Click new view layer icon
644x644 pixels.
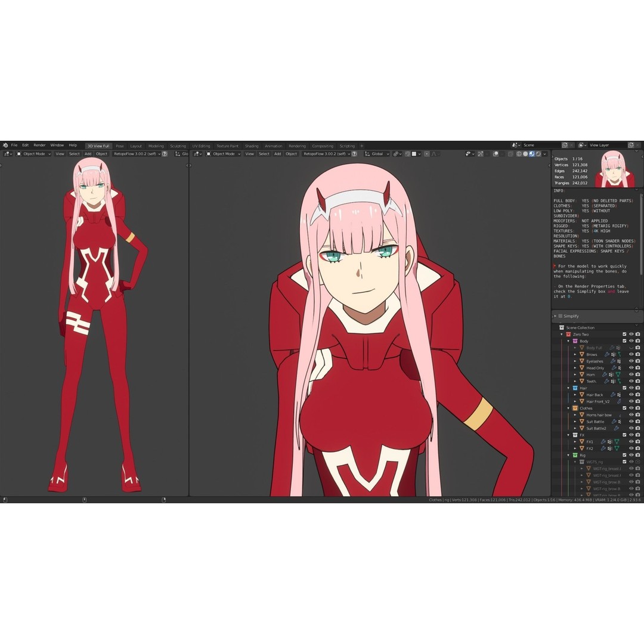coord(631,145)
